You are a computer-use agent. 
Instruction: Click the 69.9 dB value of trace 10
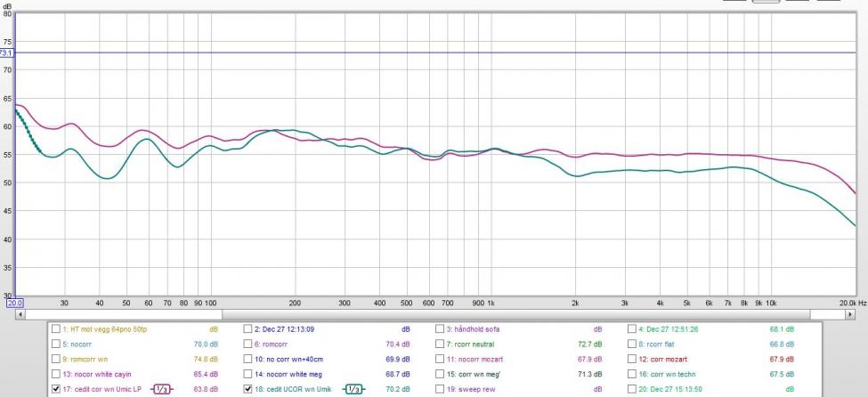tap(398, 360)
